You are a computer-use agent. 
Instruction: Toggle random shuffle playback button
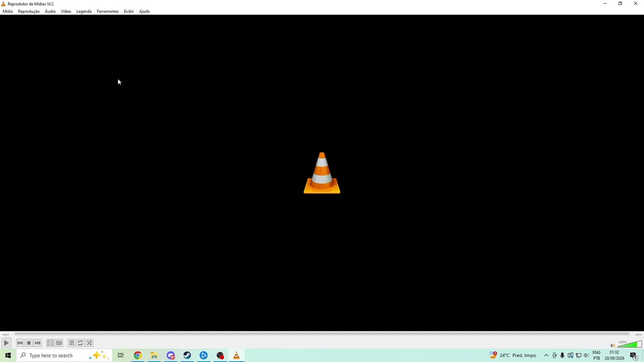(89, 343)
